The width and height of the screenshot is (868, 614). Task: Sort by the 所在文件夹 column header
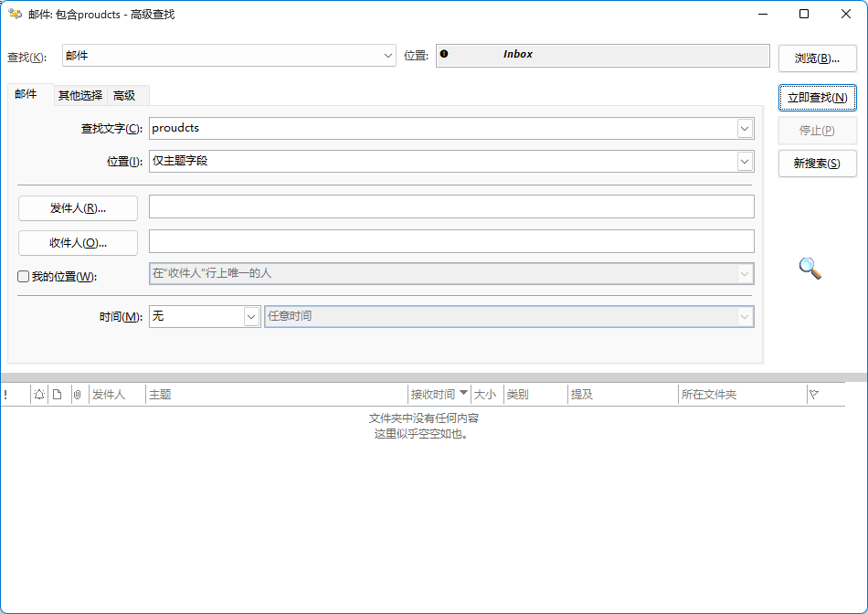click(742, 395)
